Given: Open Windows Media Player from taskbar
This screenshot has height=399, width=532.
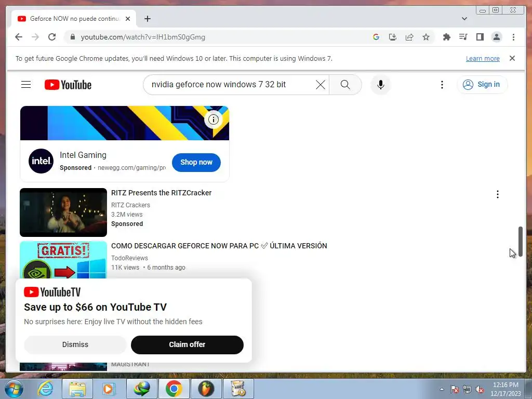Looking at the screenshot, I should [109, 389].
